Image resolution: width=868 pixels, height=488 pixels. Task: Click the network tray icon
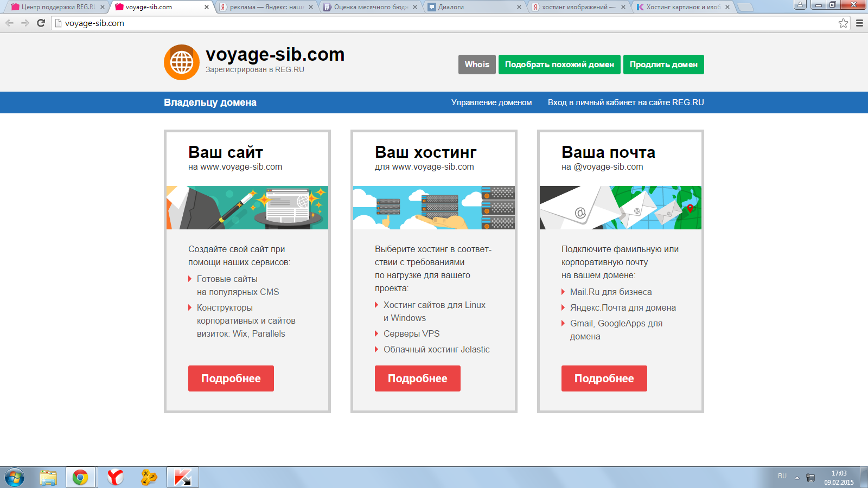point(810,478)
